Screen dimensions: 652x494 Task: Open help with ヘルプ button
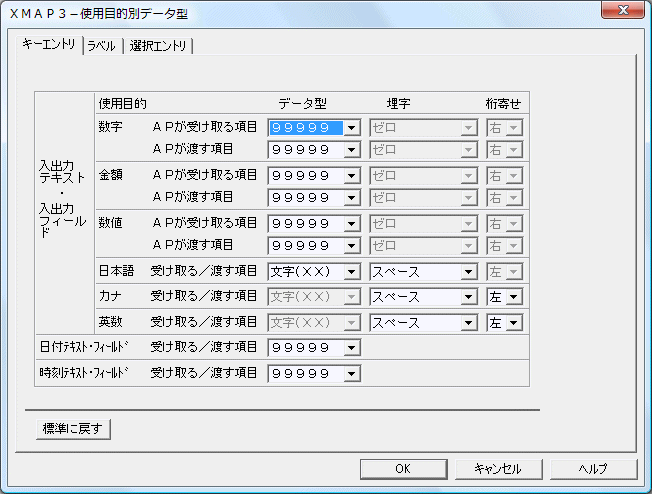point(593,469)
